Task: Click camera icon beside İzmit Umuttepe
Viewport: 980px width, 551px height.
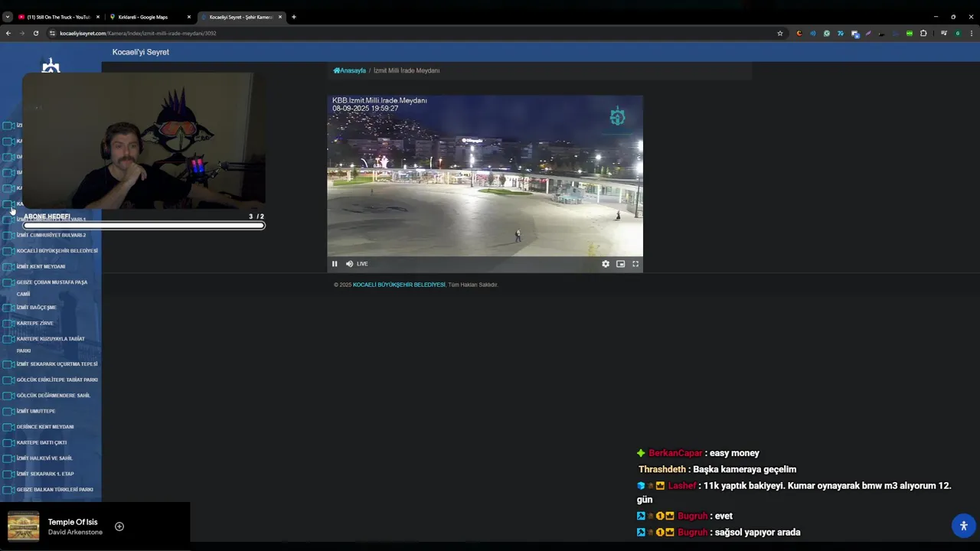Action: (8, 412)
